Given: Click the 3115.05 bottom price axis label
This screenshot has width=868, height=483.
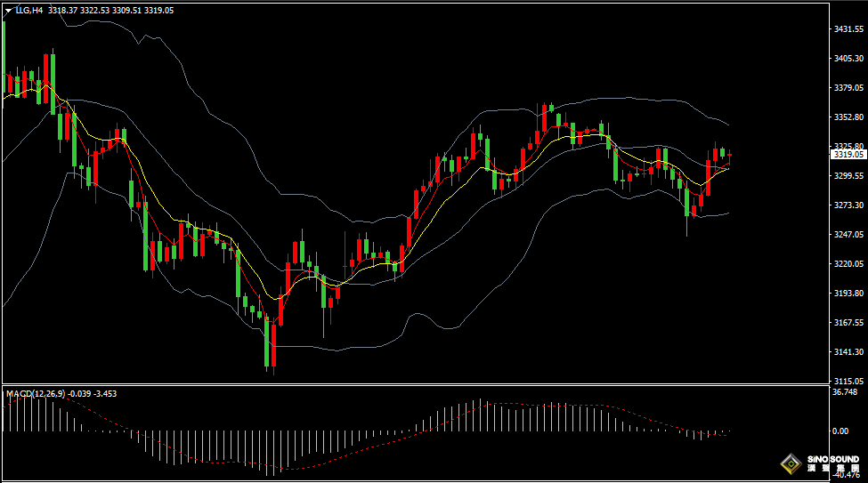Looking at the screenshot, I should tap(848, 381).
